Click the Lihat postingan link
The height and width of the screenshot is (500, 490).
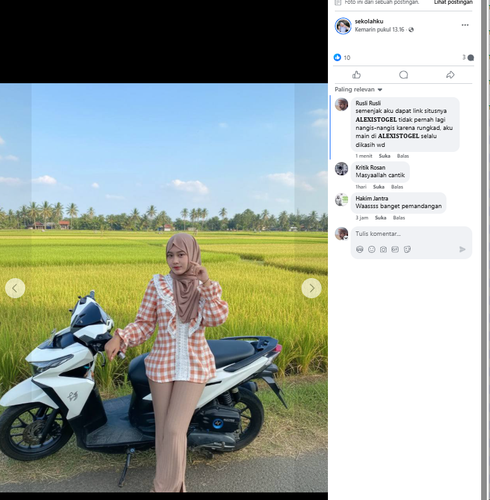point(453,2)
